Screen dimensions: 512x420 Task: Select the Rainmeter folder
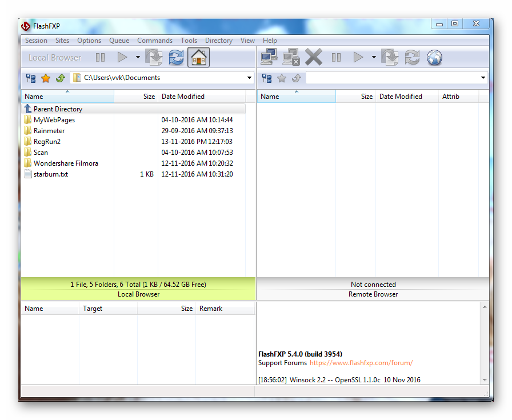tap(134, 131)
